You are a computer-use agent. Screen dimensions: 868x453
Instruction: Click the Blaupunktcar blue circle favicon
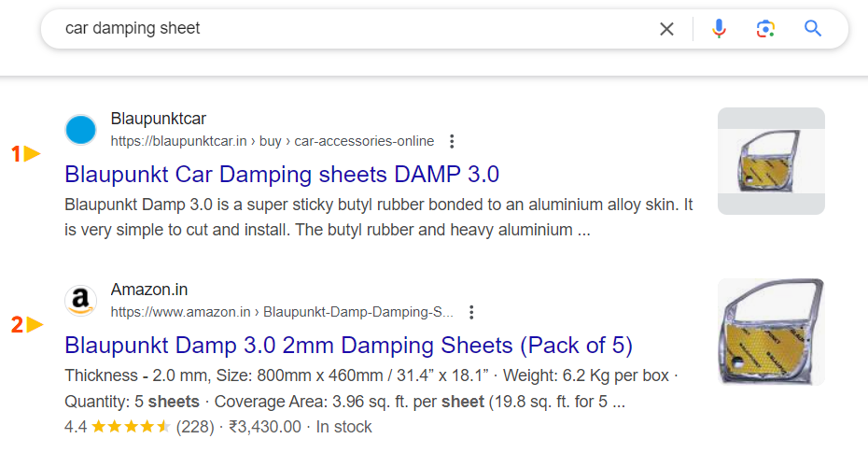(x=81, y=130)
